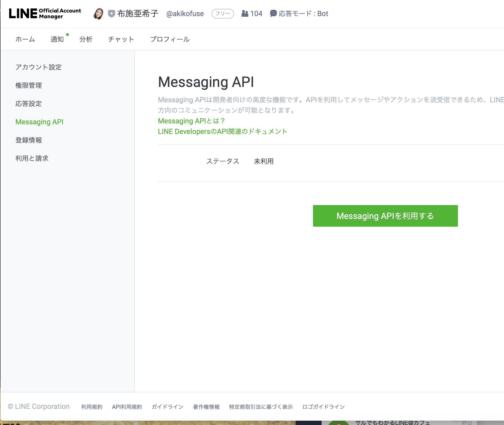Select 権限管理 in the sidebar
Image resolution: width=504 pixels, height=425 pixels.
(x=29, y=85)
